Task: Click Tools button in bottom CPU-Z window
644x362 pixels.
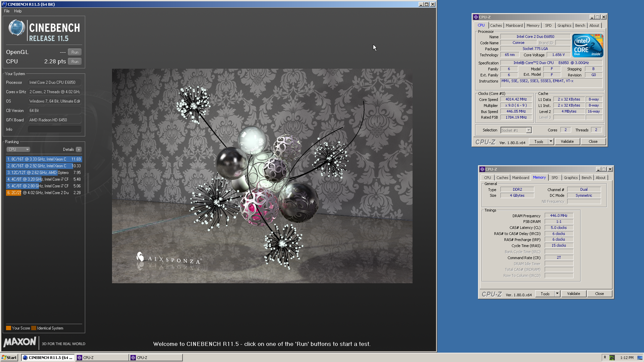Action: tap(545, 294)
